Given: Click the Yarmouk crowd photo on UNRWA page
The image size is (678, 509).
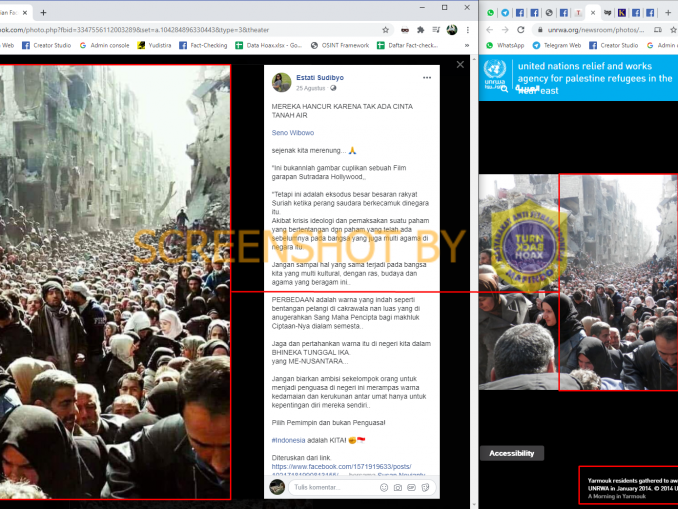Looking at the screenshot, I should (578, 282).
